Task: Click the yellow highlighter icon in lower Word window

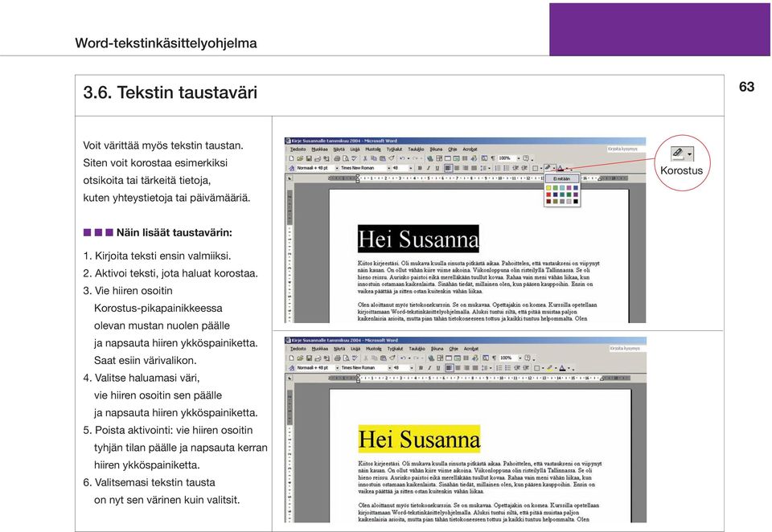Action: (x=550, y=368)
